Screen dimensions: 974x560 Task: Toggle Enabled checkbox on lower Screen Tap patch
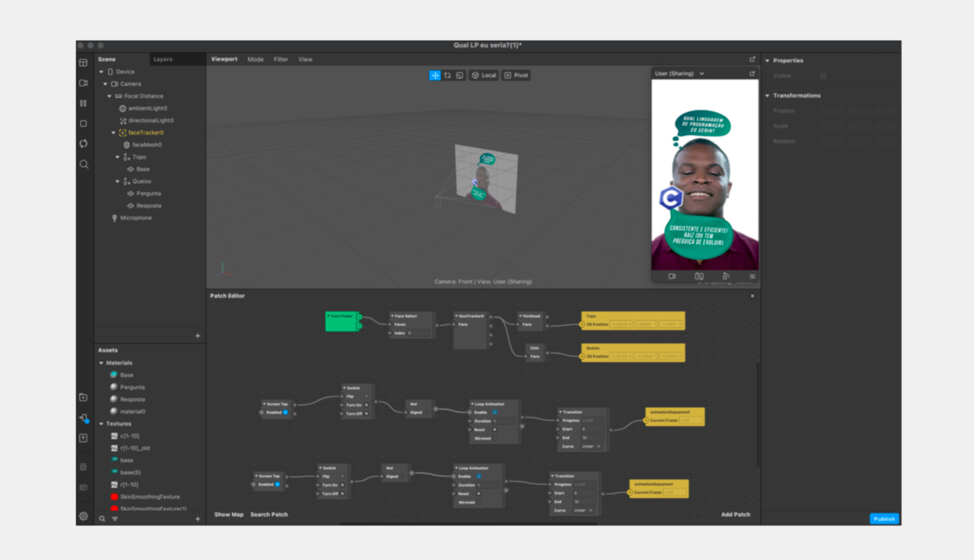[277, 484]
